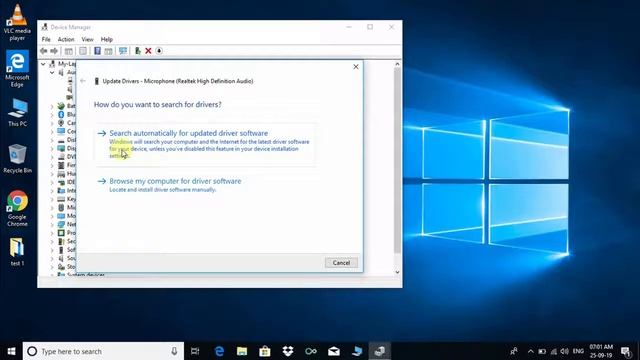
Task: Select the Human Interface Devices tree icon
Action: pyautogui.click(x=61, y=173)
